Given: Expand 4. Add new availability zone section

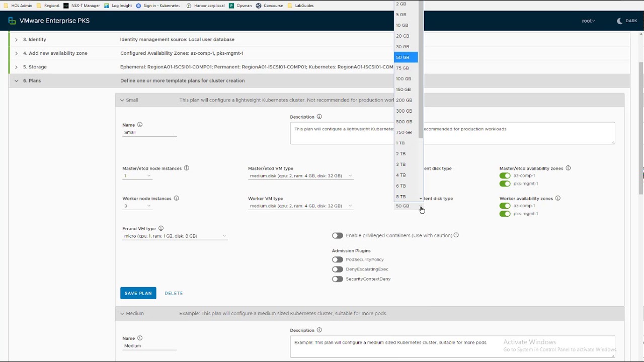Looking at the screenshot, I should click(16, 53).
